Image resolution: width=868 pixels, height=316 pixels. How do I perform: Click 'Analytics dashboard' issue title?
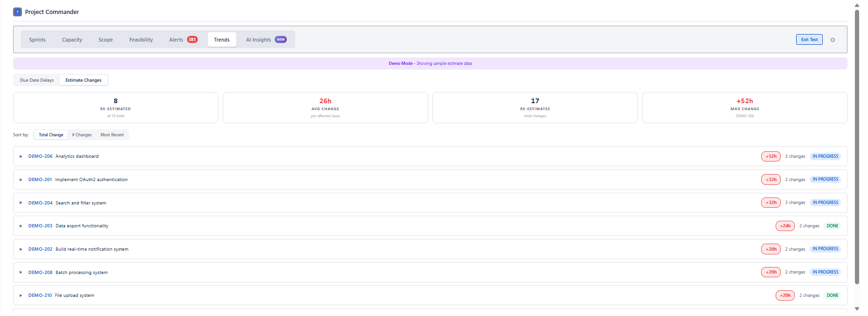[77, 156]
